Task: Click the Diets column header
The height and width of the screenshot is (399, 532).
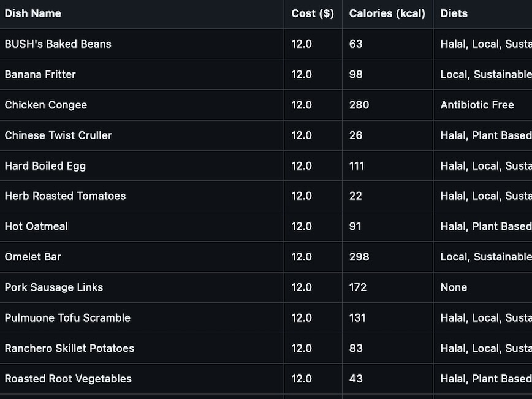Action: [x=454, y=13]
